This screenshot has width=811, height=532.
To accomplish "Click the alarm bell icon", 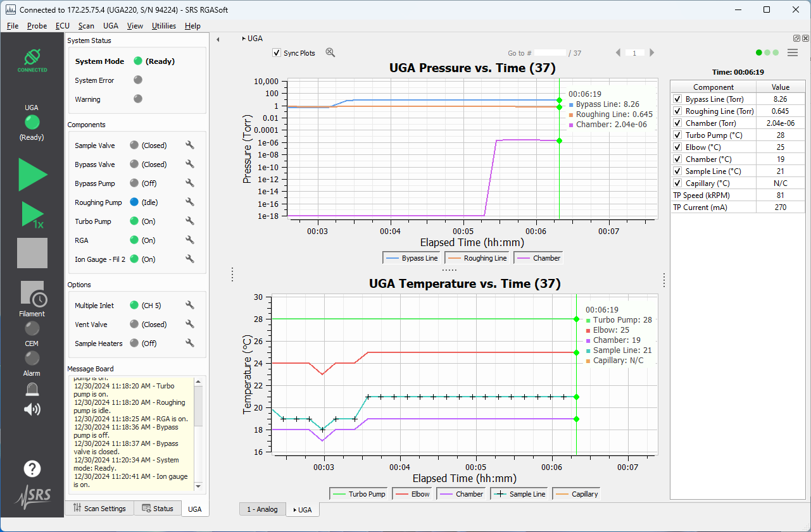I will (x=32, y=390).
